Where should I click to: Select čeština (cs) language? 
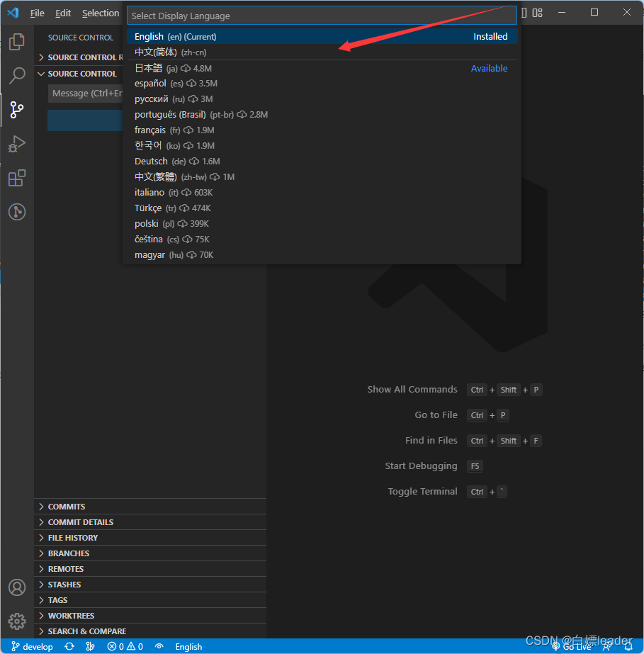tap(322, 239)
